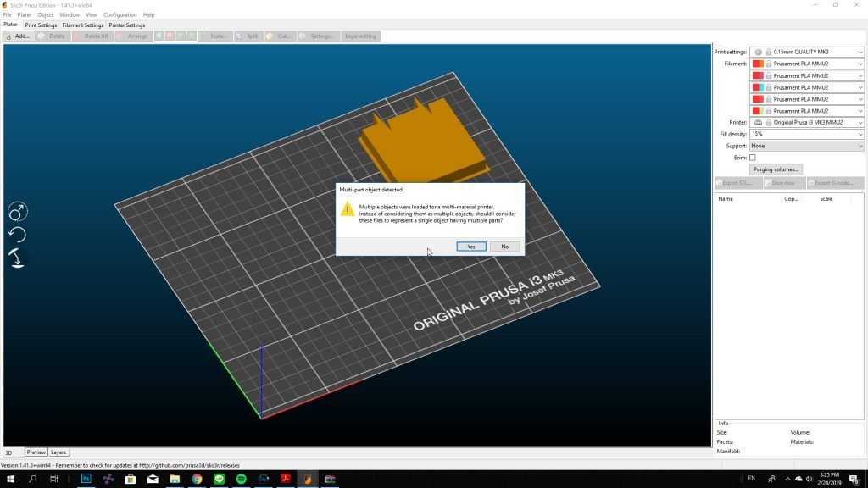Viewport: 868px width, 488px height.
Task: Open Spotify from the taskbar
Action: pos(241,479)
